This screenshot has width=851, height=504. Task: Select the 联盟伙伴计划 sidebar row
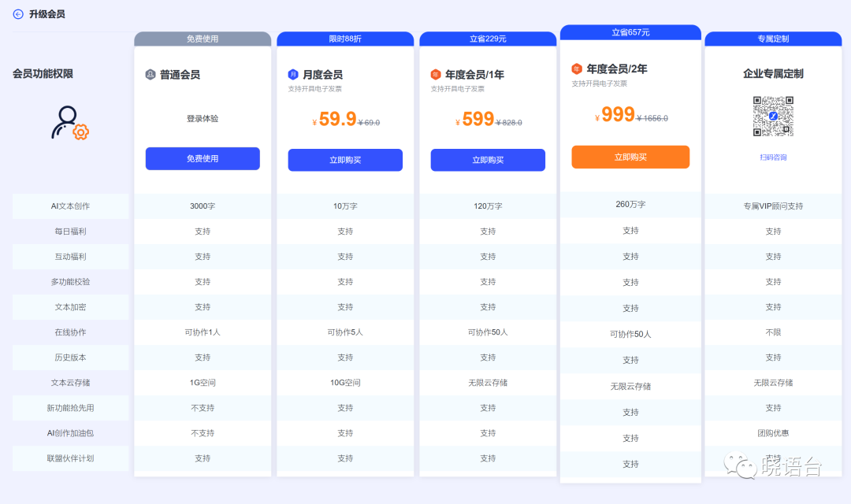70,458
